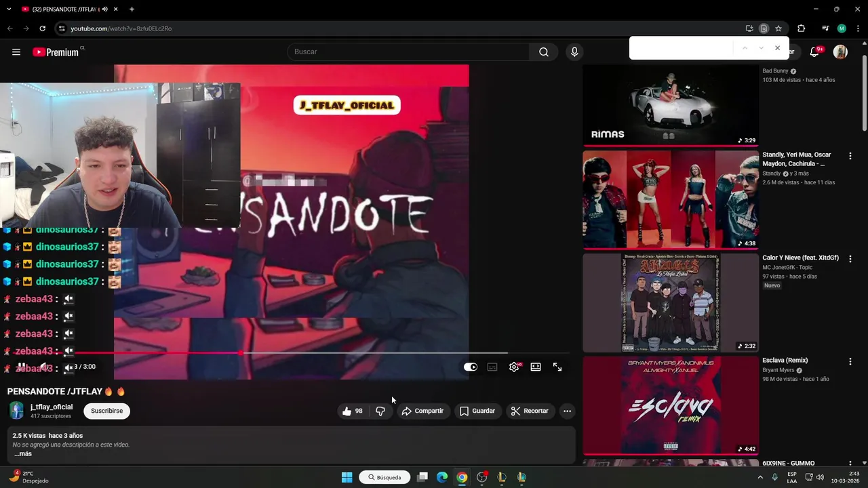Enter fullscreen in the player
868x488 pixels.
tap(557, 367)
